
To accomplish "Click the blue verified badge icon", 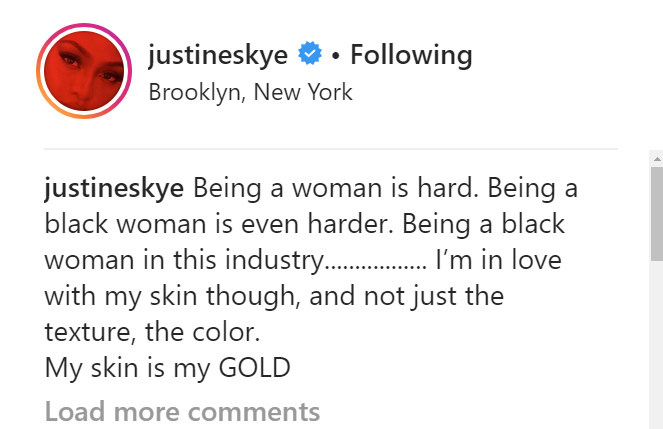I will click(311, 55).
